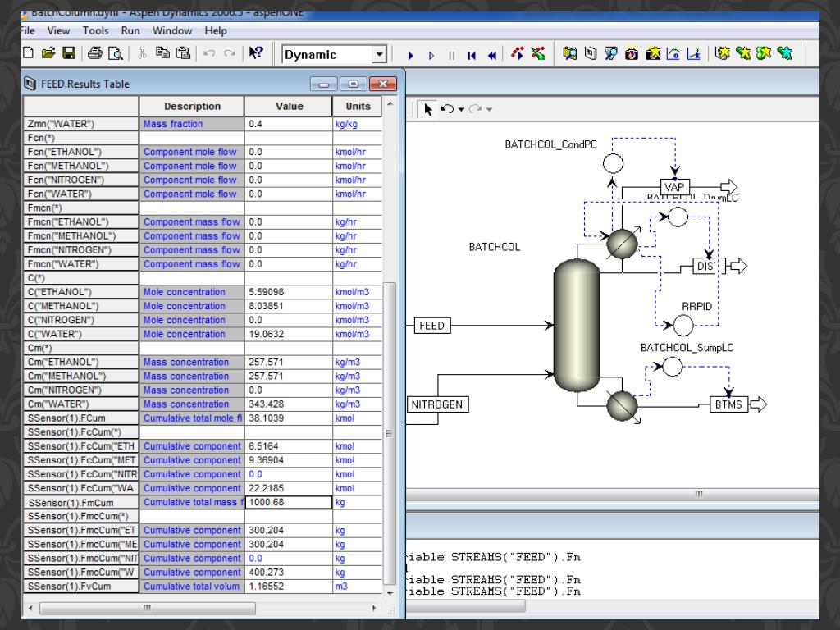Redo action in main toolbar
This screenshot has height=630, width=840.
pyautogui.click(x=230, y=53)
